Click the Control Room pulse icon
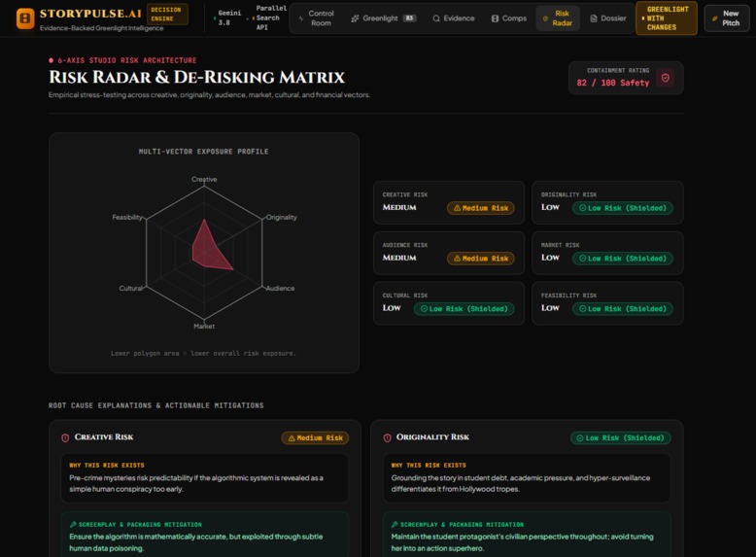756x557 pixels. pyautogui.click(x=301, y=18)
